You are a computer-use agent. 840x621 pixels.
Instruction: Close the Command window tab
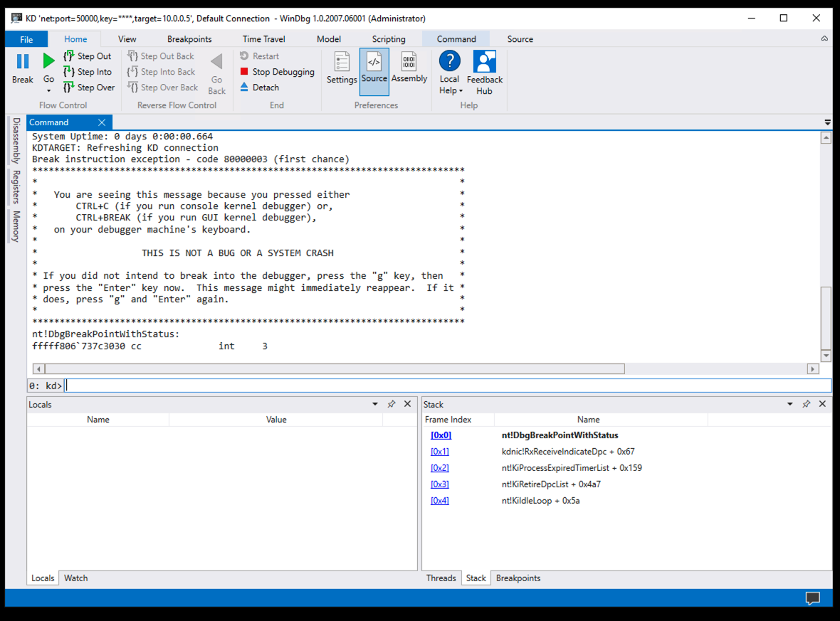(102, 122)
